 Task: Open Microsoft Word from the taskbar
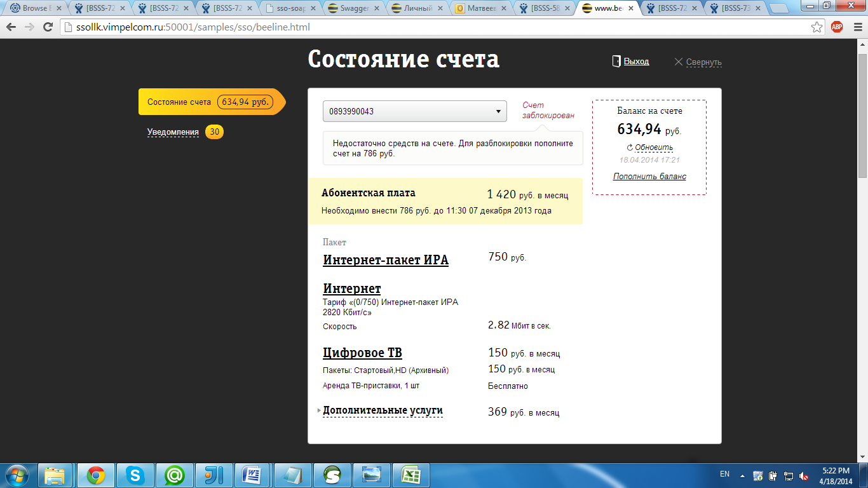coord(254,475)
